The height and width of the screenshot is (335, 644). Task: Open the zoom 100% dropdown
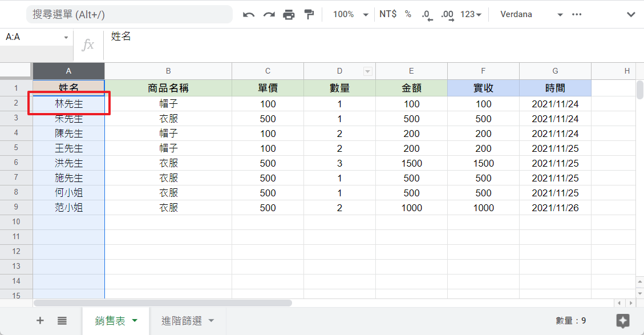(x=351, y=14)
